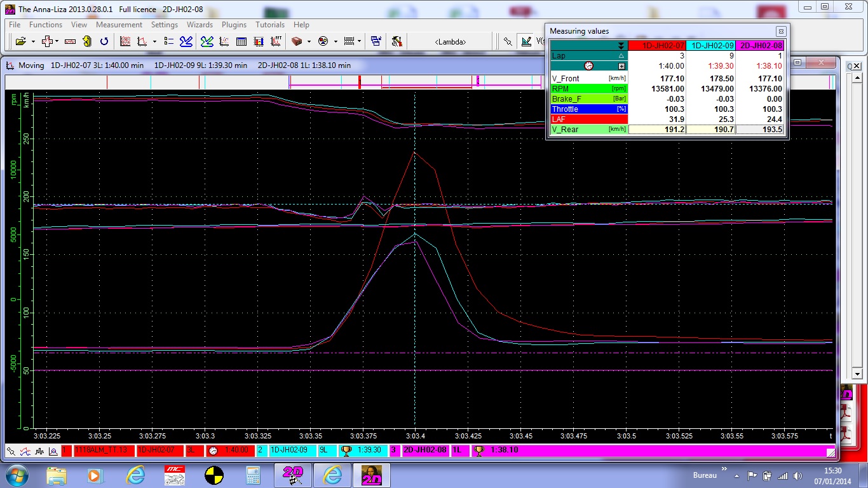Click the histogram icon in the bottom bar
The image size is (868, 488).
(x=39, y=451)
